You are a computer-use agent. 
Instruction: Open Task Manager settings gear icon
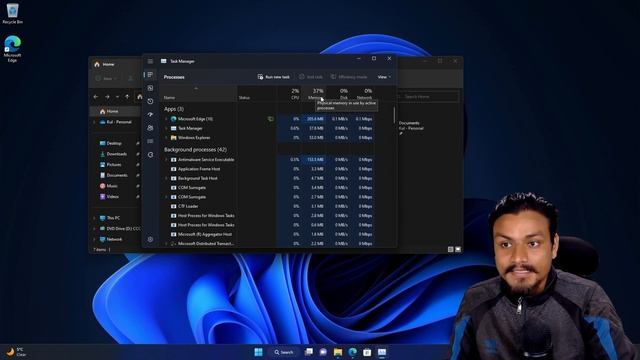(x=150, y=240)
